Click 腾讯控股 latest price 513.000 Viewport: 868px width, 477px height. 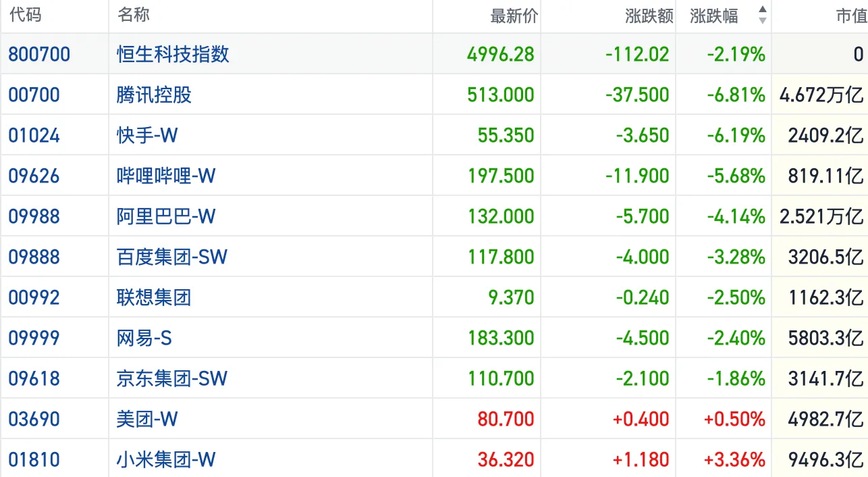500,95
